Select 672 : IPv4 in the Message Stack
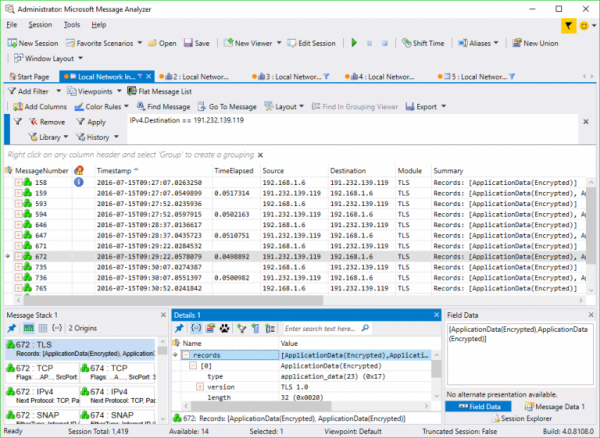Screen dimensions: 600x438 pos(43,396)
